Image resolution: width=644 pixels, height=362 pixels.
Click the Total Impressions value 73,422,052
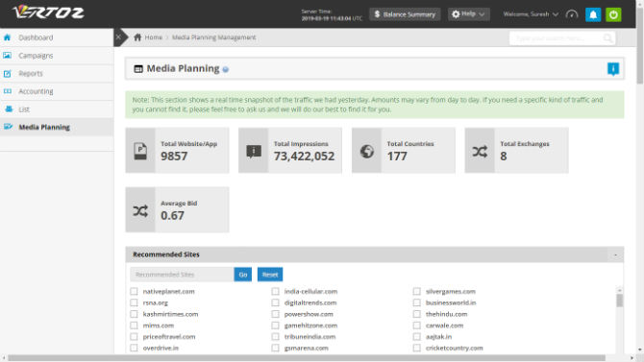pos(304,157)
